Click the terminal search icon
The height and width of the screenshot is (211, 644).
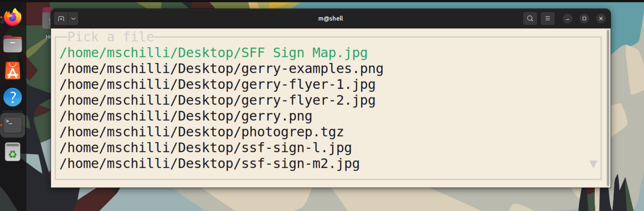point(530,19)
